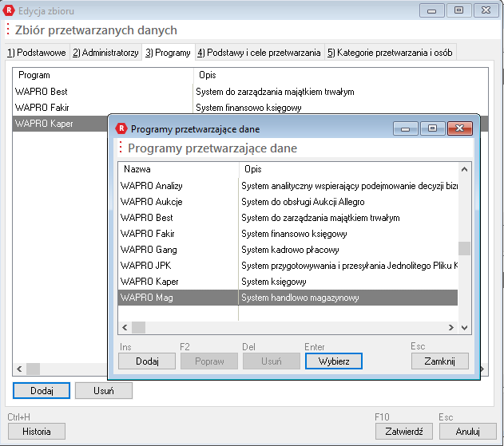Viewport: 504px width, 446px height.
Task: Go to 5) Kategorie przetwarzania i osób tab
Action: point(390,53)
